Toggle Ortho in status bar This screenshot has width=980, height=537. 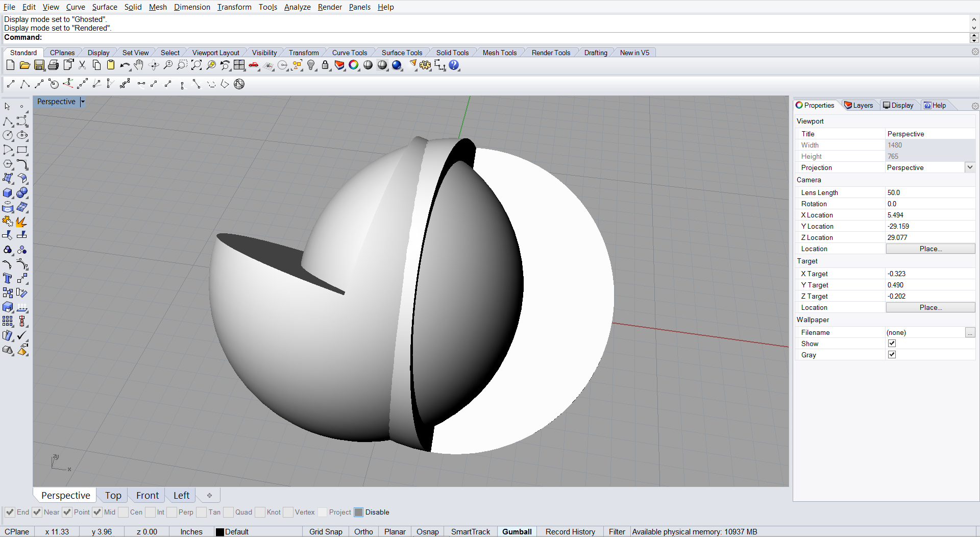pyautogui.click(x=363, y=531)
